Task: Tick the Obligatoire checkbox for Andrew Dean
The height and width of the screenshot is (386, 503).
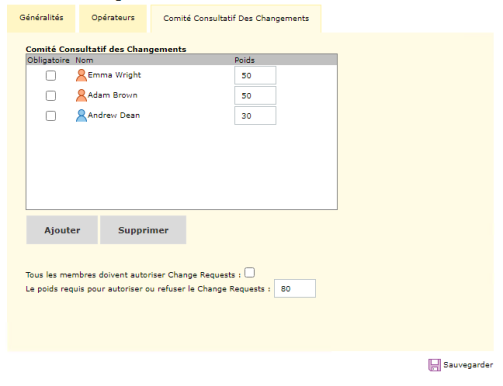Action: click(51, 116)
